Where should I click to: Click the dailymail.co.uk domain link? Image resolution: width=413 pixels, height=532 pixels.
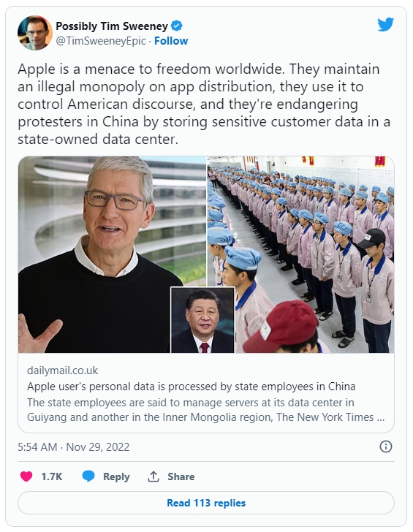coord(62,370)
